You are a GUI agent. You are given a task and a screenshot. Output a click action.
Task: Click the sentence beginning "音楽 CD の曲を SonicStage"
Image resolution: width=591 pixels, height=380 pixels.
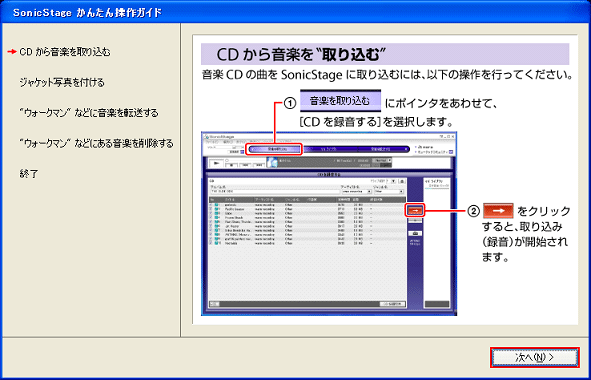387,75
